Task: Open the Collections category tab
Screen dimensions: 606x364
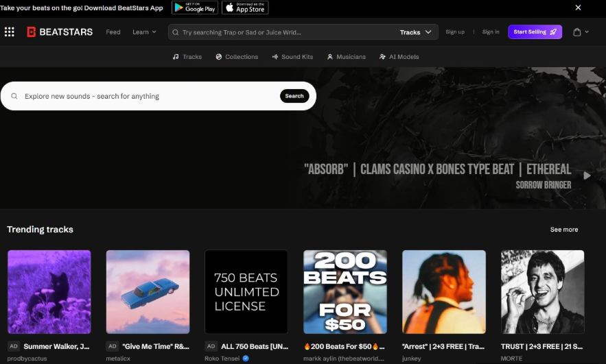Action: click(237, 57)
